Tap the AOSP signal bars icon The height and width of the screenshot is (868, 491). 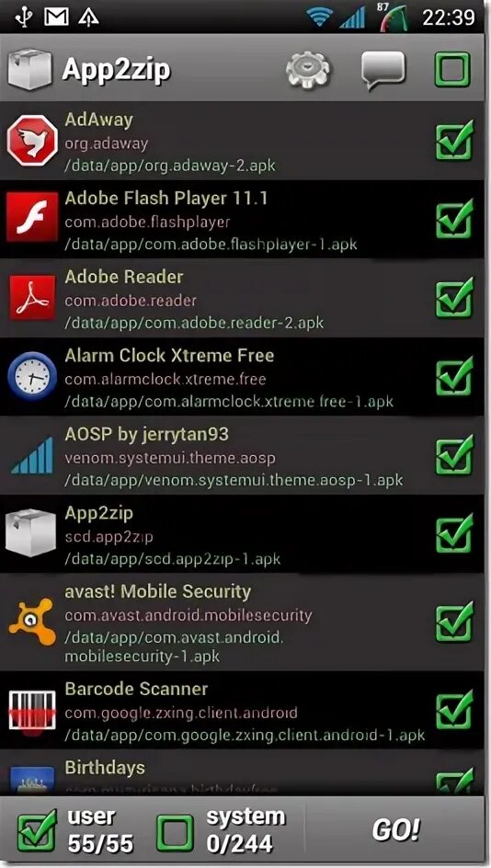click(x=32, y=455)
